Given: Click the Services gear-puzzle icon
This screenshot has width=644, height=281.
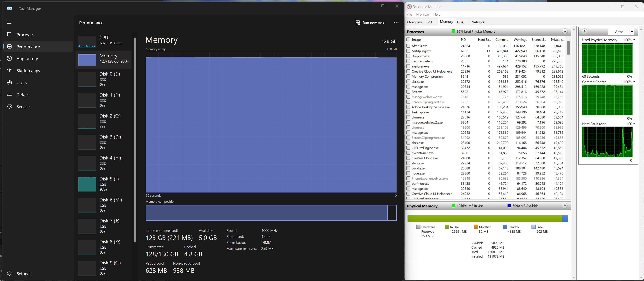Looking at the screenshot, I should pos(9,106).
